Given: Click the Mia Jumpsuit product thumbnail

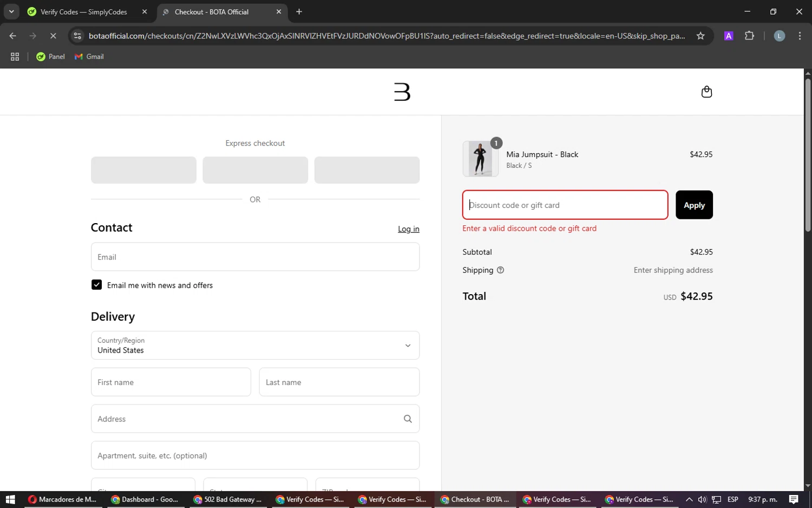Looking at the screenshot, I should 480,159.
